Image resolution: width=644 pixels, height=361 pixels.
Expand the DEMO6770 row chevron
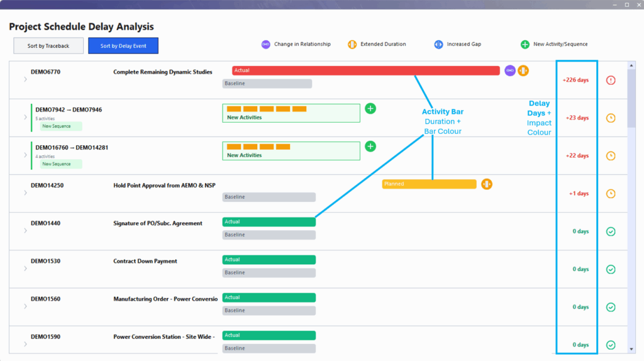tap(25, 79)
